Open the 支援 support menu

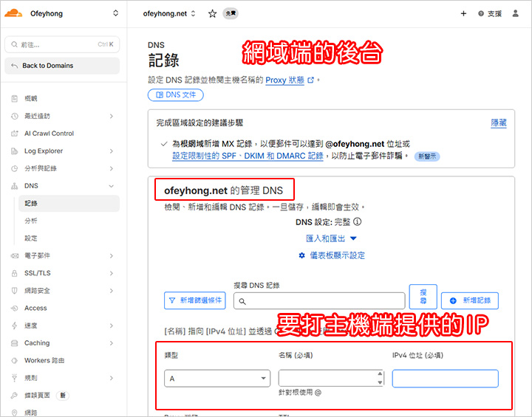489,13
